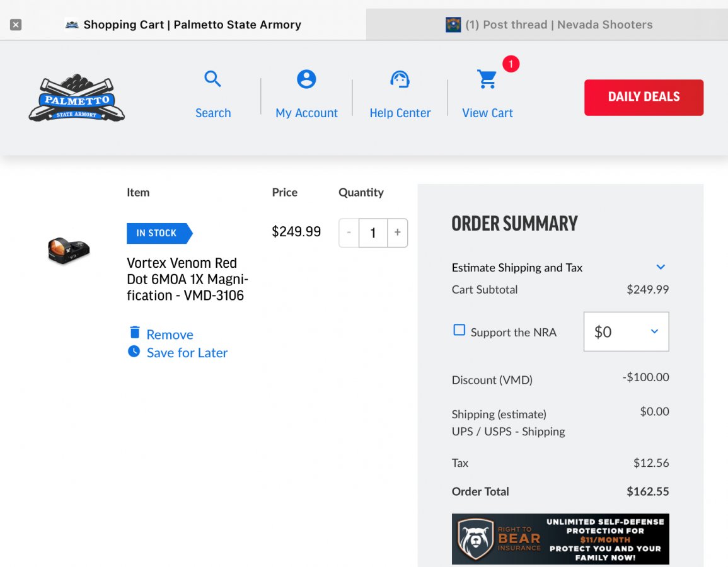Click the clock Save for Later icon
The image size is (728, 567).
click(134, 352)
